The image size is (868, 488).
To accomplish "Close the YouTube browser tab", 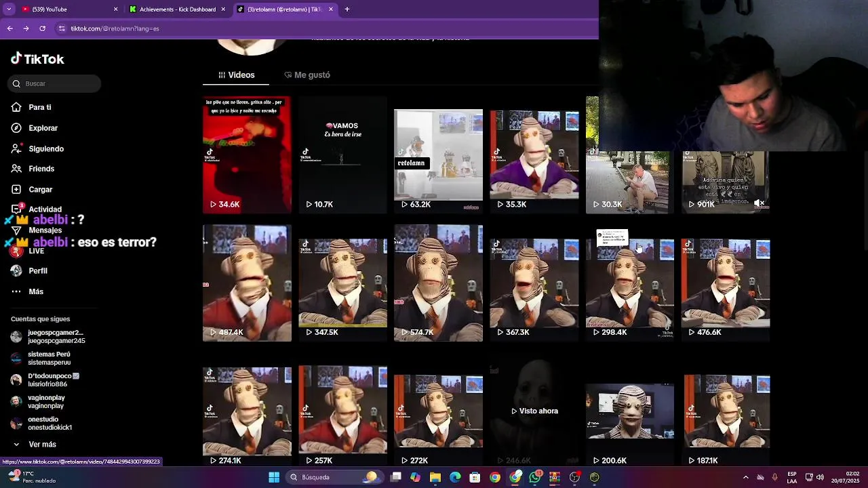I will pos(115,9).
